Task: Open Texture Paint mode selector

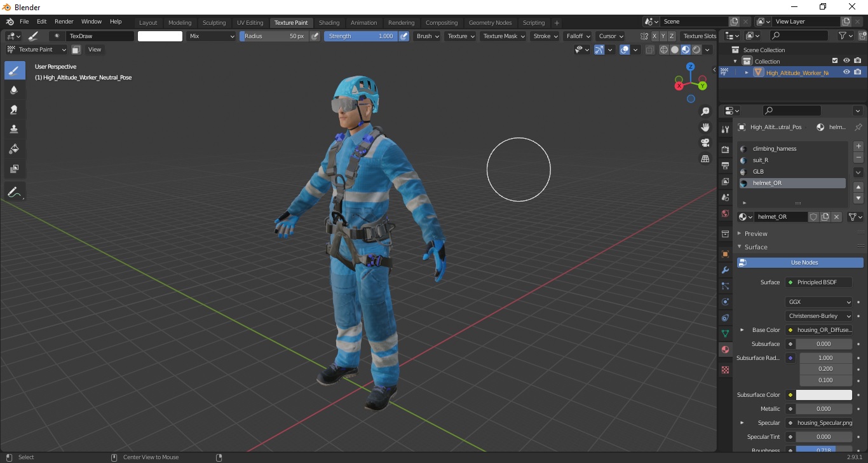Action: (36, 50)
